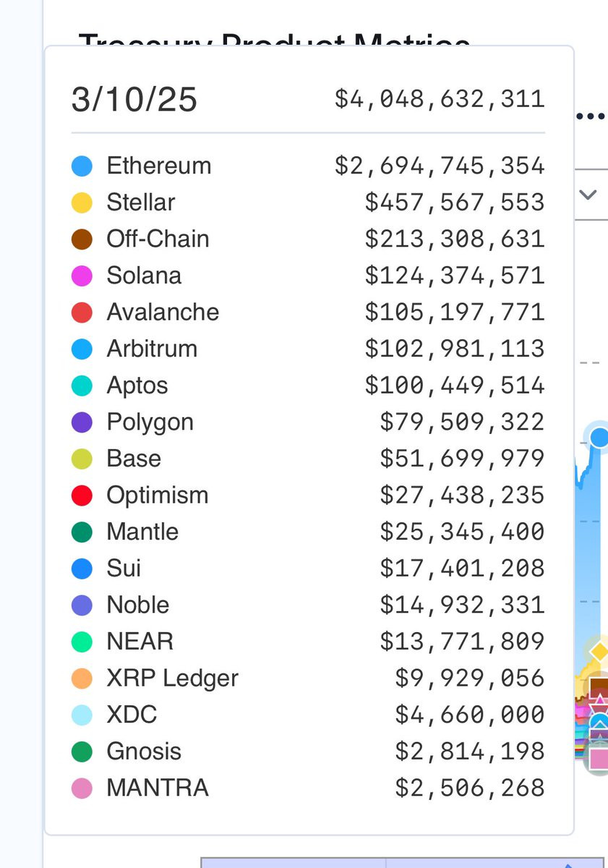Click the Solana magenta legend dot

point(82,276)
